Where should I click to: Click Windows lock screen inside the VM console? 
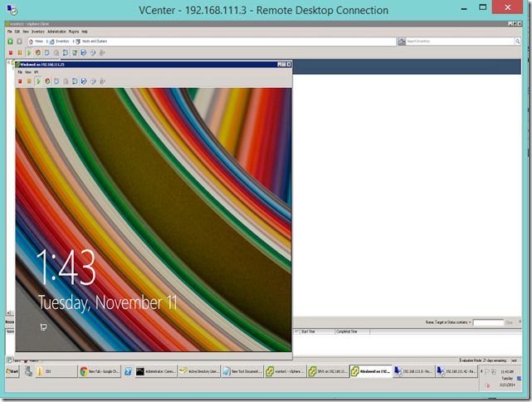click(x=154, y=219)
